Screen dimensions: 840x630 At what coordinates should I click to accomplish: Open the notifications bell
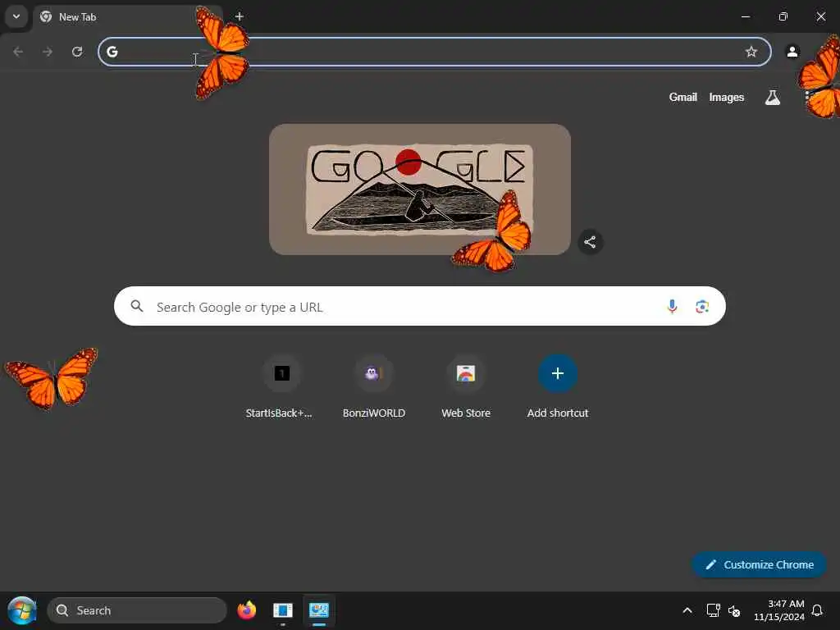[817, 610]
